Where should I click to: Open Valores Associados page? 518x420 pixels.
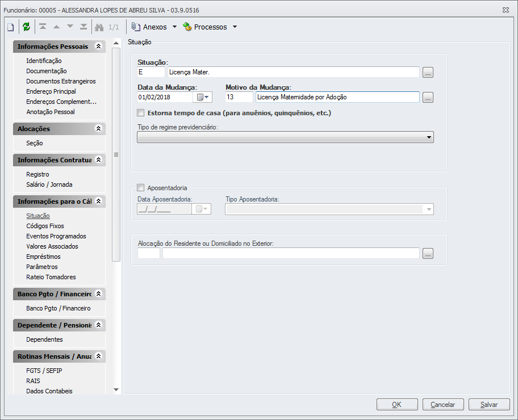(x=52, y=247)
